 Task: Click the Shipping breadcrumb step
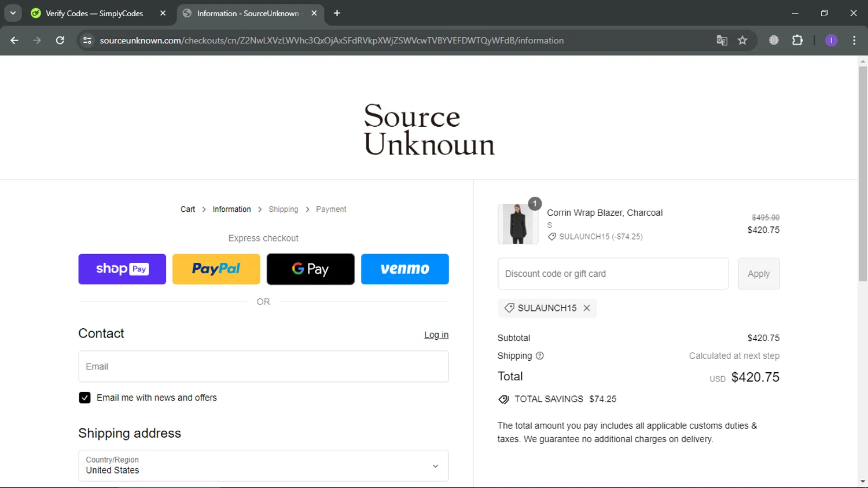(x=283, y=210)
